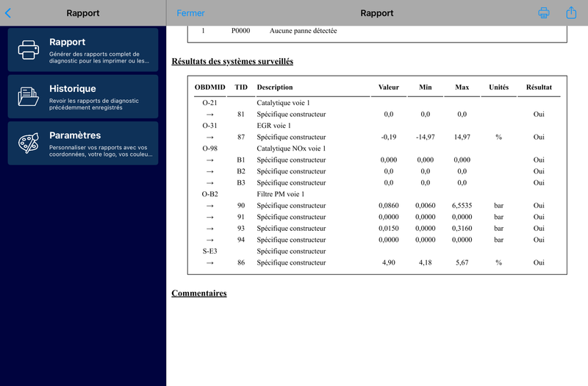The image size is (588, 386).
Task: Click the OBDMID column header
Action: pyautogui.click(x=209, y=87)
